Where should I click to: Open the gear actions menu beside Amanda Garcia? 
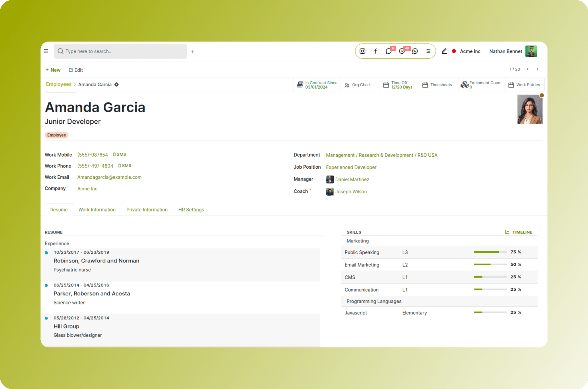(116, 85)
